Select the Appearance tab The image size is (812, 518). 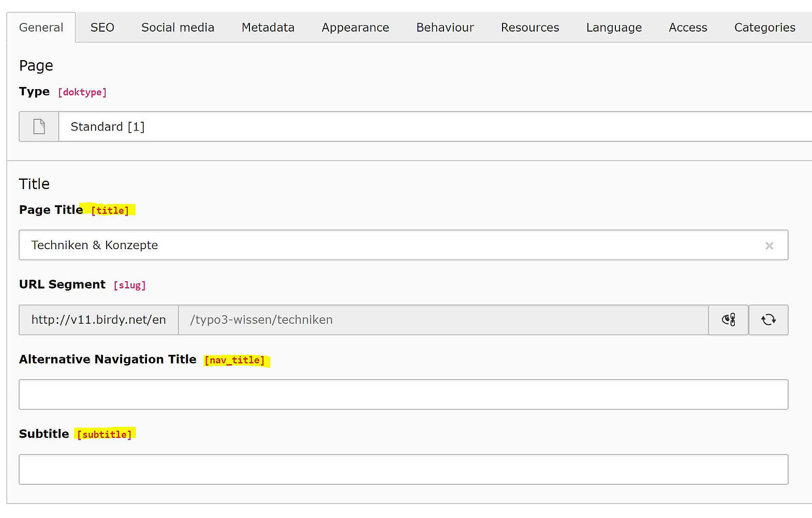click(x=355, y=27)
